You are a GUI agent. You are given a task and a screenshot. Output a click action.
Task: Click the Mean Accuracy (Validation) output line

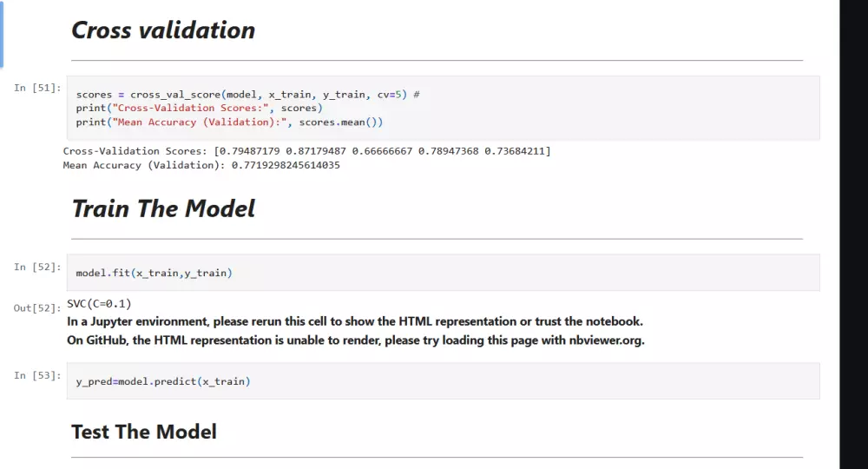coord(201,165)
